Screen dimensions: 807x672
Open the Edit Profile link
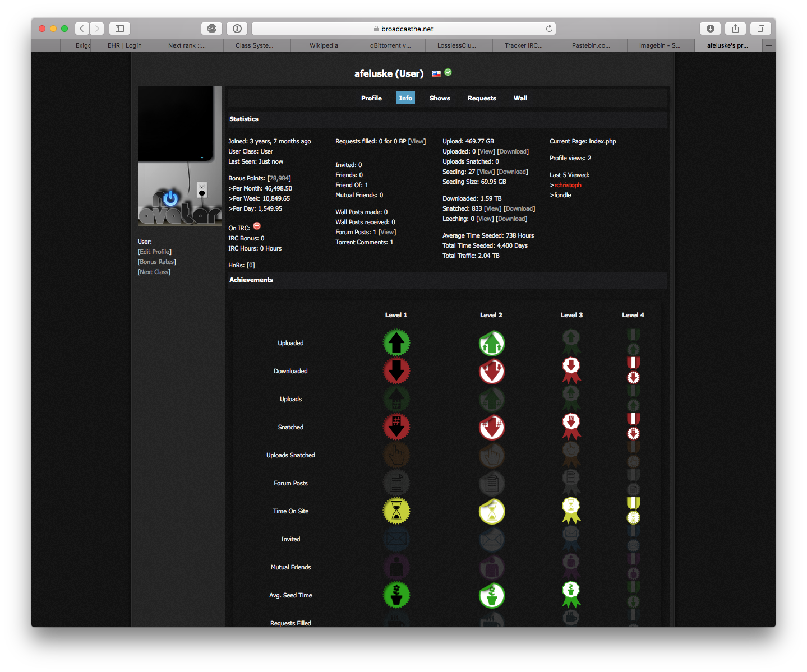click(155, 252)
